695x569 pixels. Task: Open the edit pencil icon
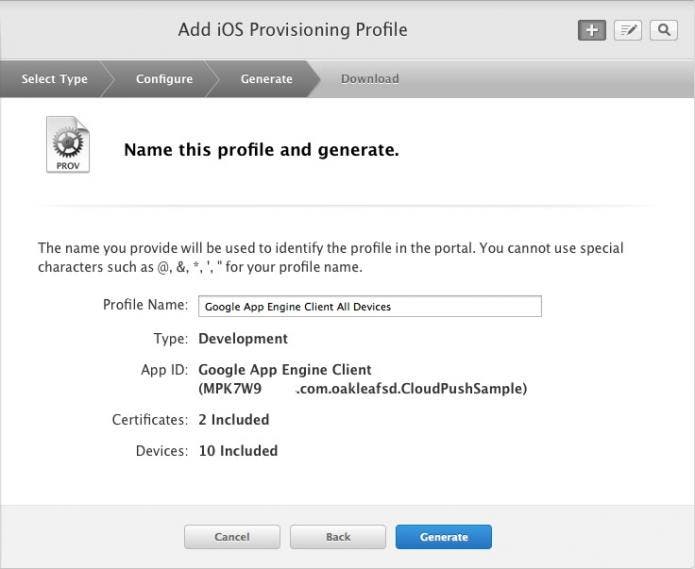[628, 30]
